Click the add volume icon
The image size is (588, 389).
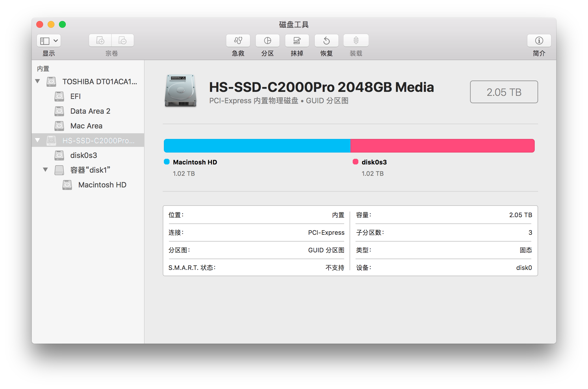[x=100, y=41]
